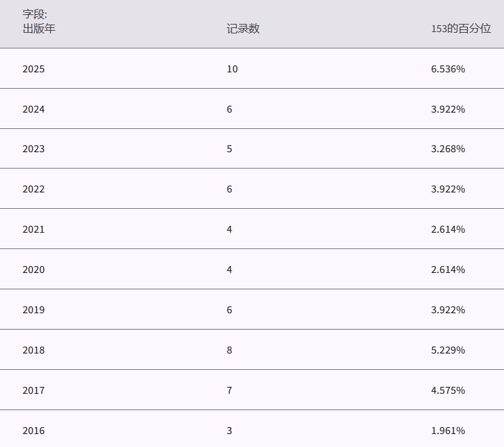Click the 2017 publication year cell
Screen dimensions: 504x447
click(x=33, y=390)
